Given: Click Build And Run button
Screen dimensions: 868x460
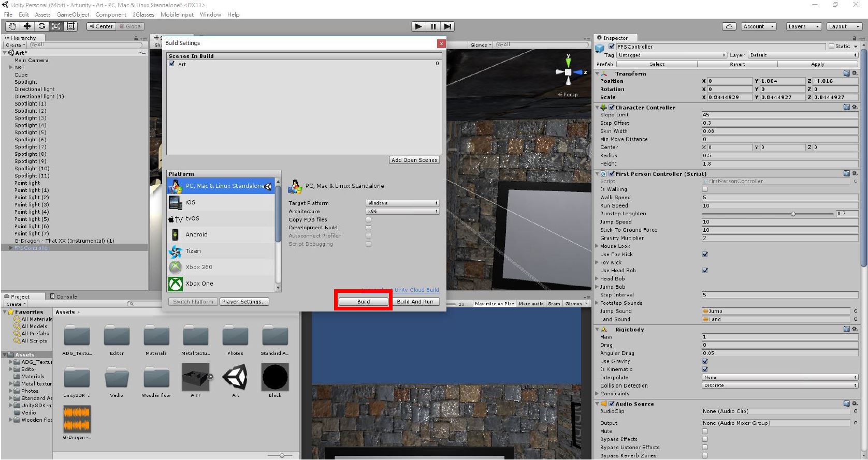Looking at the screenshot, I should (415, 302).
